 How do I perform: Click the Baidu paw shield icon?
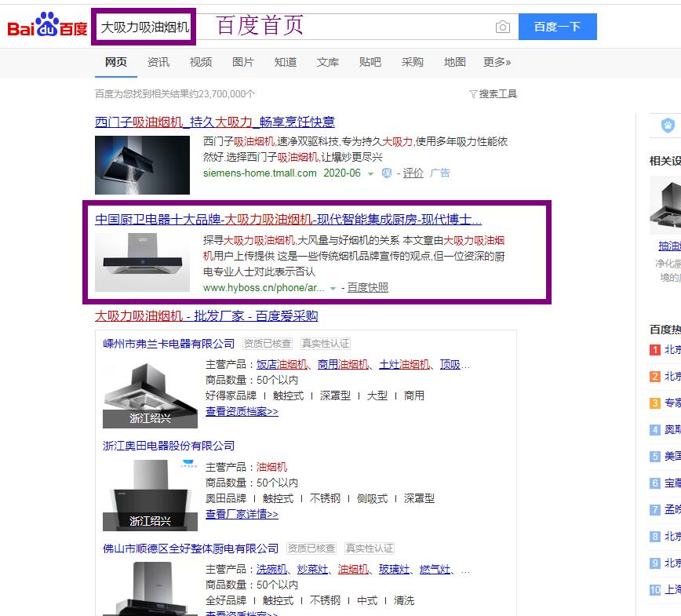[x=668, y=126]
